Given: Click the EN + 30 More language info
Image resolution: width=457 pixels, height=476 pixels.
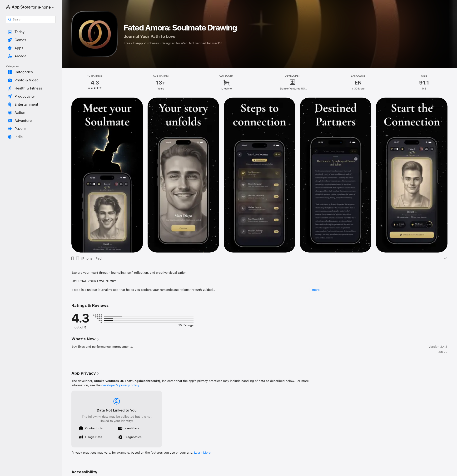Looking at the screenshot, I should click(358, 82).
